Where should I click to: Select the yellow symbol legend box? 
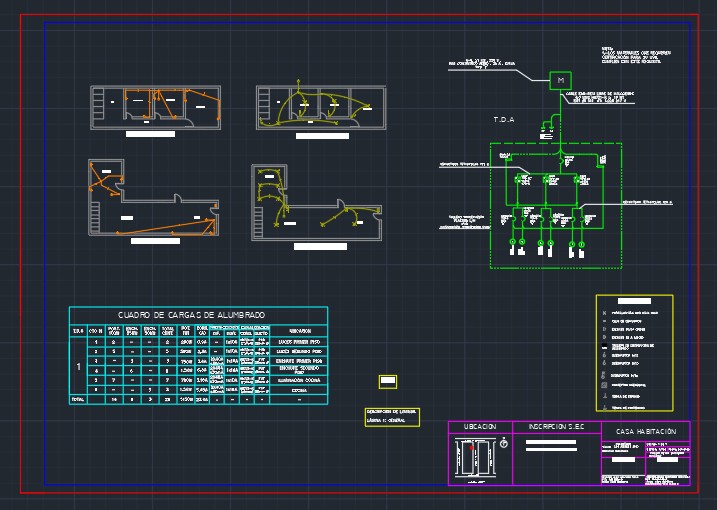coord(634,352)
